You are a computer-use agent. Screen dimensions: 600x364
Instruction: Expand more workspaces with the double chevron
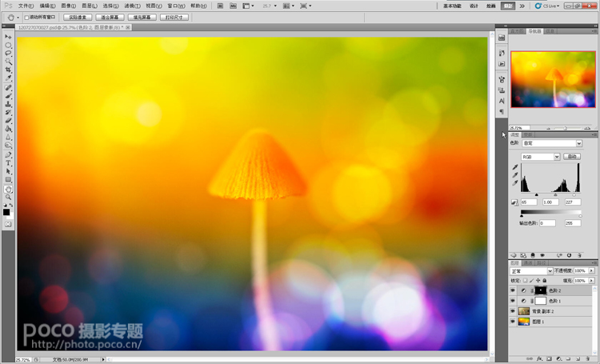click(x=522, y=6)
